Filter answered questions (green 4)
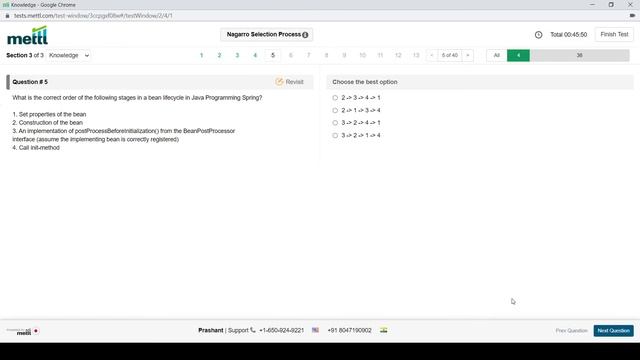 [518, 55]
